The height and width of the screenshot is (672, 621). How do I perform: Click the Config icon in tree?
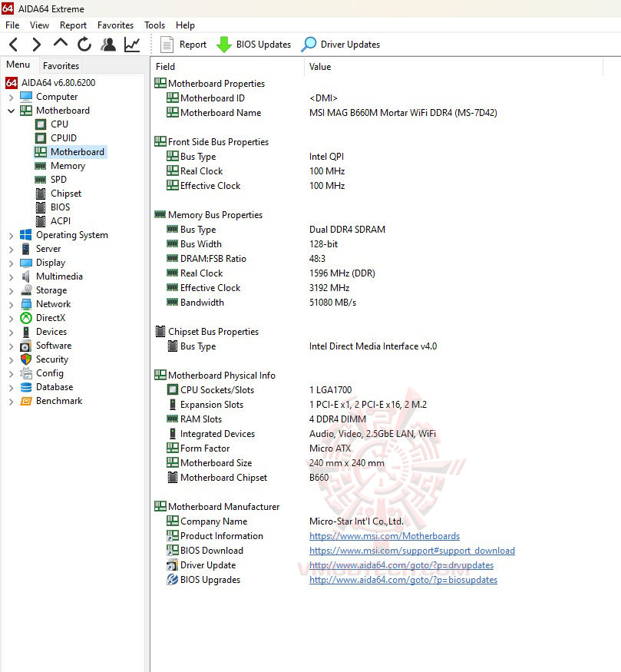click(26, 373)
